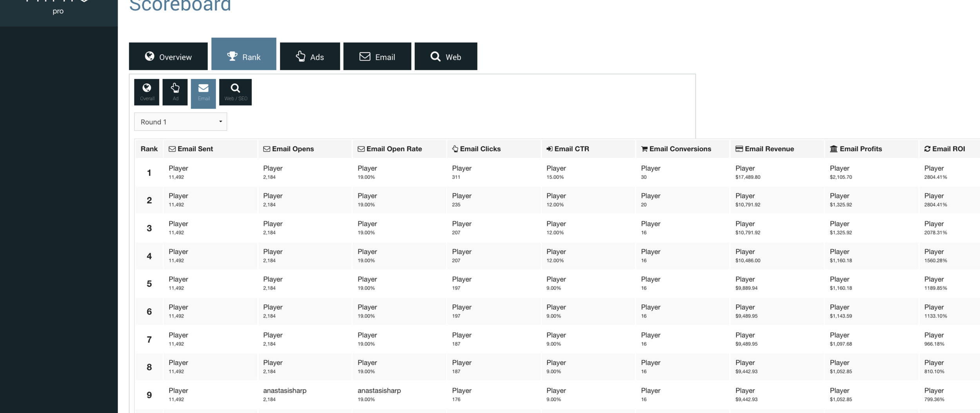This screenshot has height=413, width=980.
Task: Click the 30 email conversions value
Action: pos(644,177)
